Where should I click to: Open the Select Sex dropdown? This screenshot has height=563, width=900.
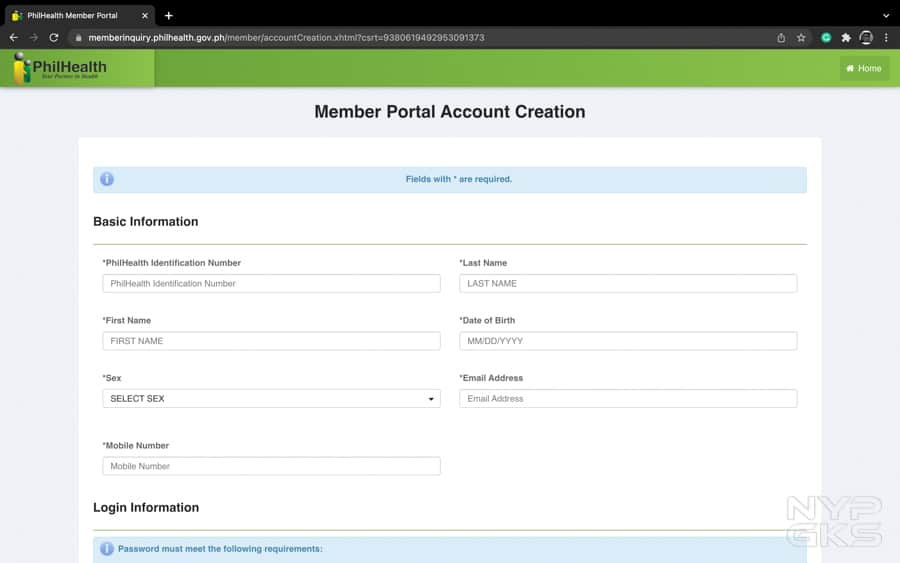pyautogui.click(x=271, y=398)
